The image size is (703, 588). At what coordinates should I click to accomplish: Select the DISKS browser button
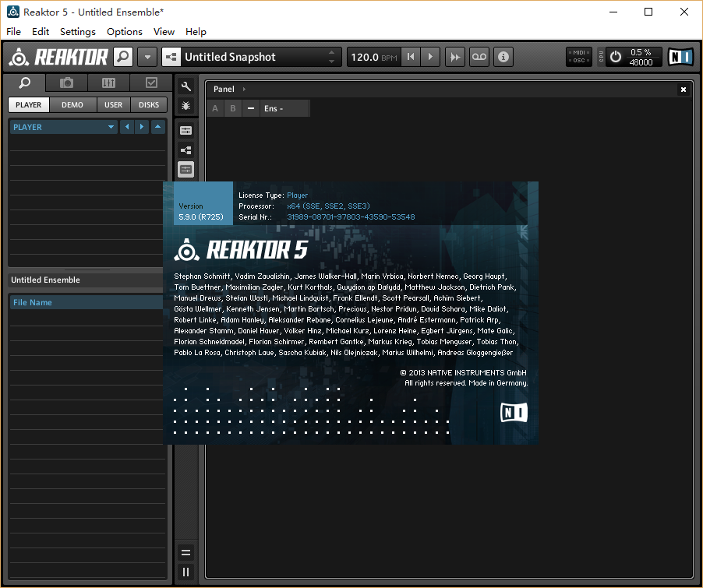[x=148, y=105]
